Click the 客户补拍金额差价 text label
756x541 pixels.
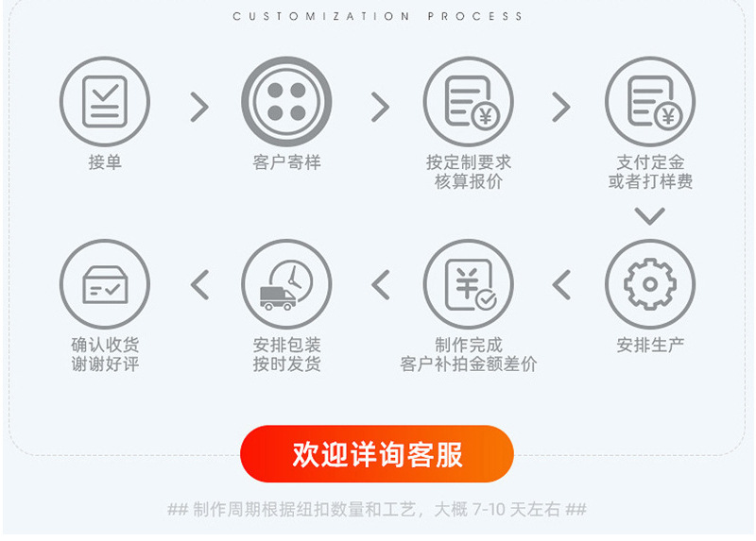468,364
